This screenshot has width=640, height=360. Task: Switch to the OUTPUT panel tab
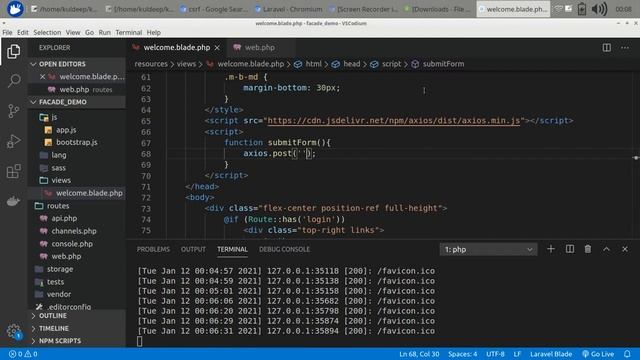tap(193, 249)
